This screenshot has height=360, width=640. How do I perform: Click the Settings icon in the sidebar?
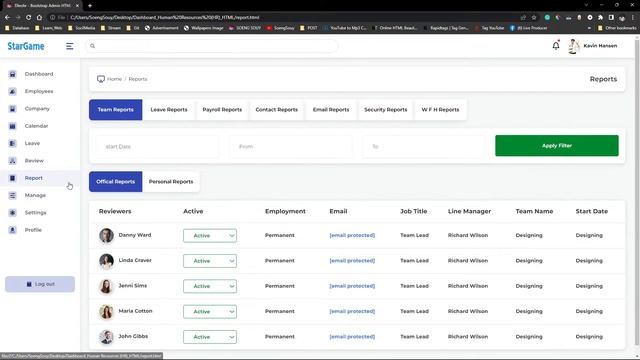[12, 213]
